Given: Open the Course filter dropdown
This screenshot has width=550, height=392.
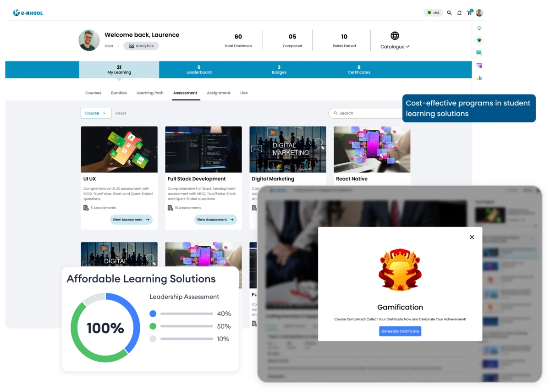Looking at the screenshot, I should pyautogui.click(x=96, y=113).
